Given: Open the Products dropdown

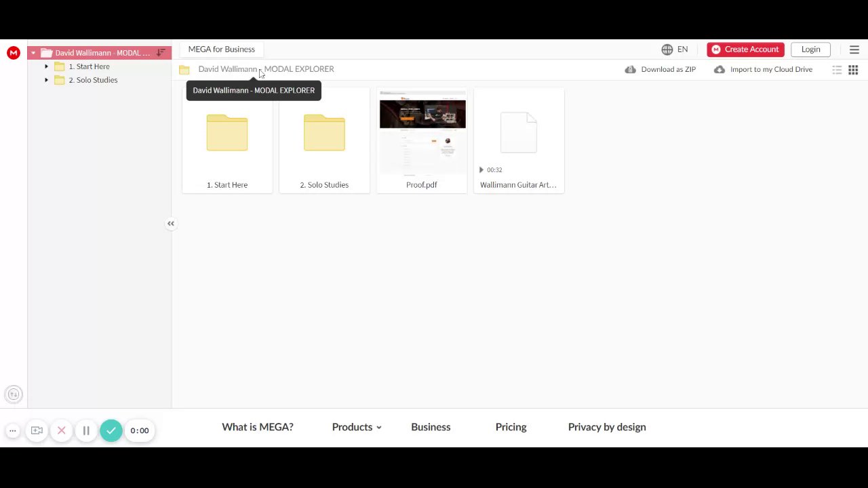Looking at the screenshot, I should [357, 427].
